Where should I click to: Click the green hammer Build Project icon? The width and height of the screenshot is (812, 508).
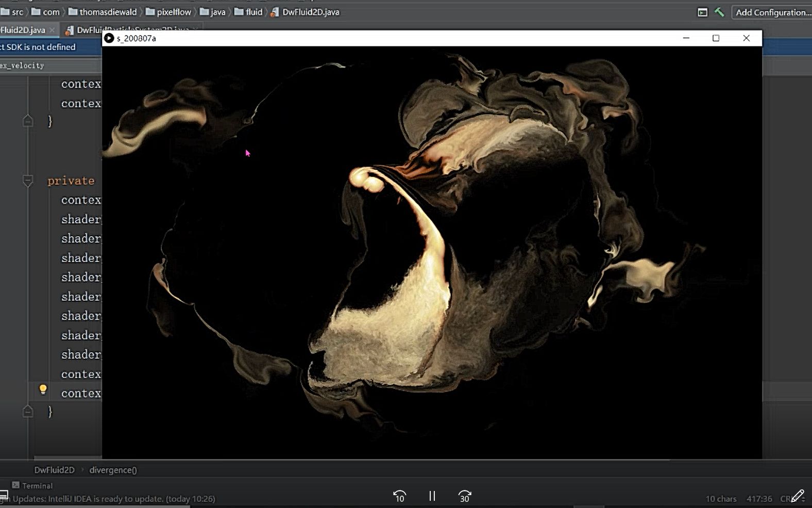(x=719, y=12)
